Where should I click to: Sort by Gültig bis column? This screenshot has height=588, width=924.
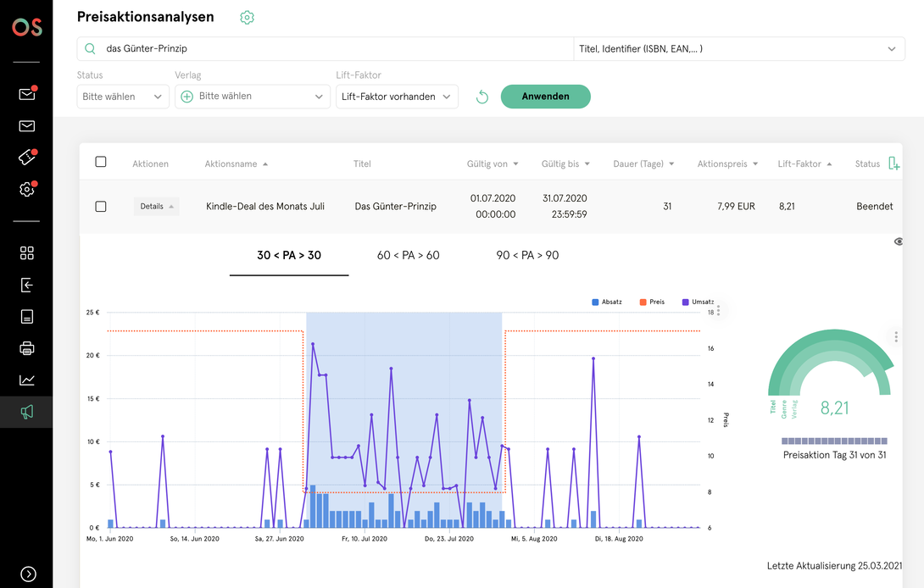tap(565, 164)
